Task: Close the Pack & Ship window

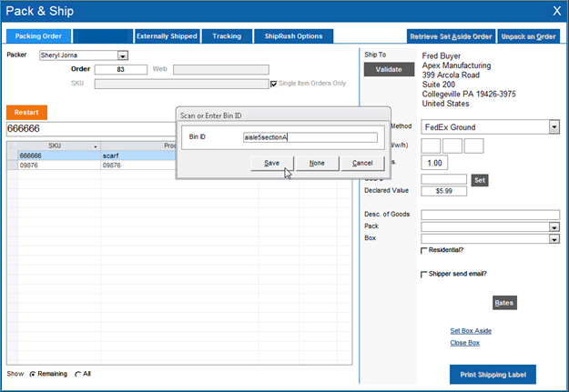Action: [556, 11]
